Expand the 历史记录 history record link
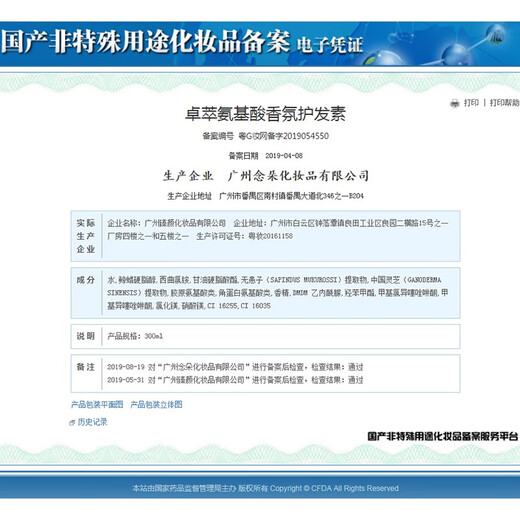The image size is (520, 520). (92, 422)
